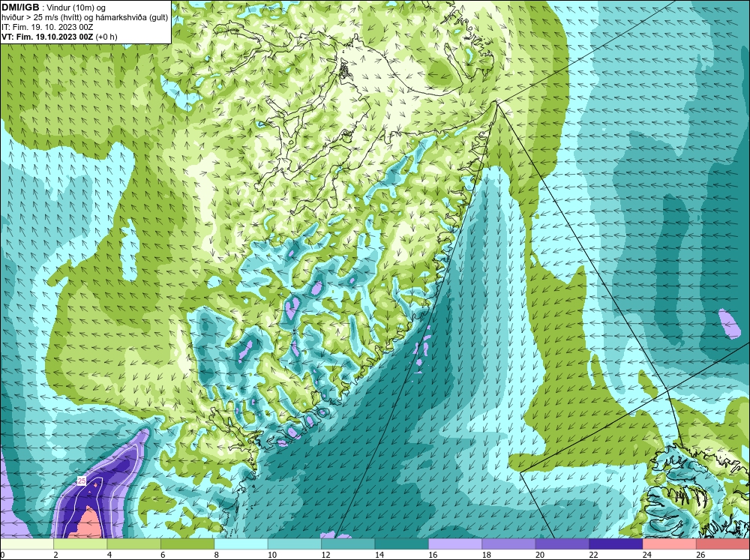Click the 20–22 m/s purple legend swatch

562,544
